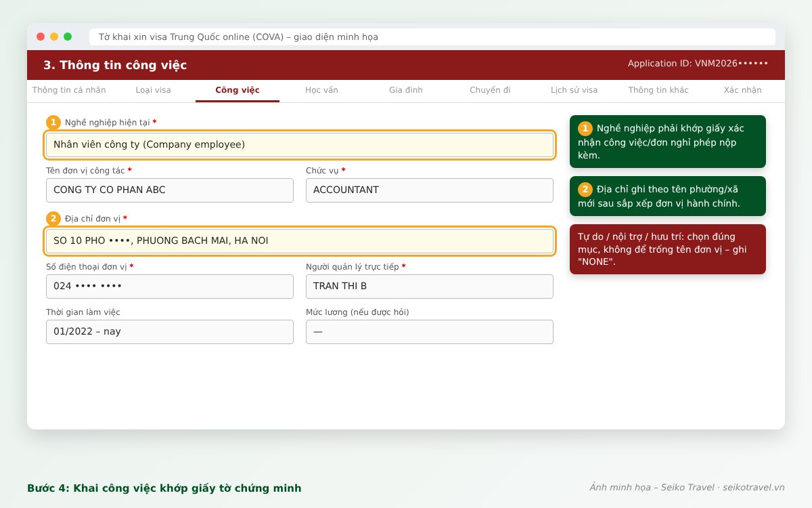Click the red Tự do / nội trợ note
Viewport: 812px width, 508px height.
point(668,249)
